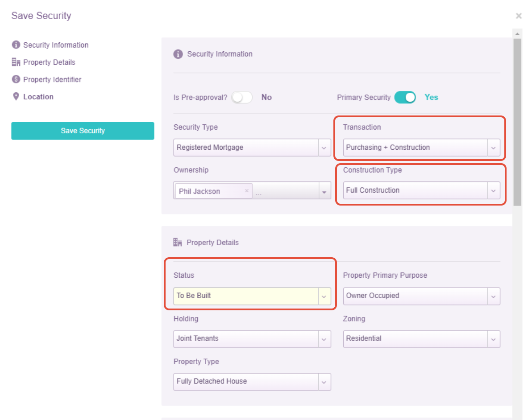The height and width of the screenshot is (420, 532).
Task: Open Security Information sidebar link
Action: [56, 45]
